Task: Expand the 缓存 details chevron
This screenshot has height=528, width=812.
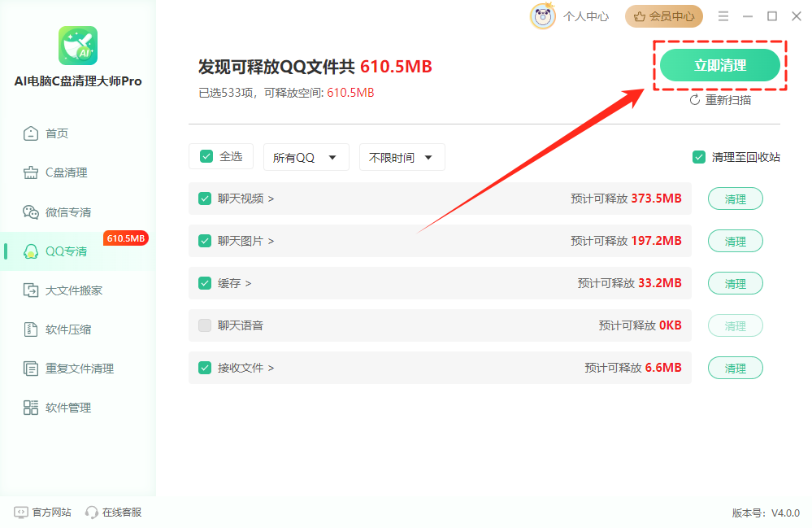Action: 248,283
